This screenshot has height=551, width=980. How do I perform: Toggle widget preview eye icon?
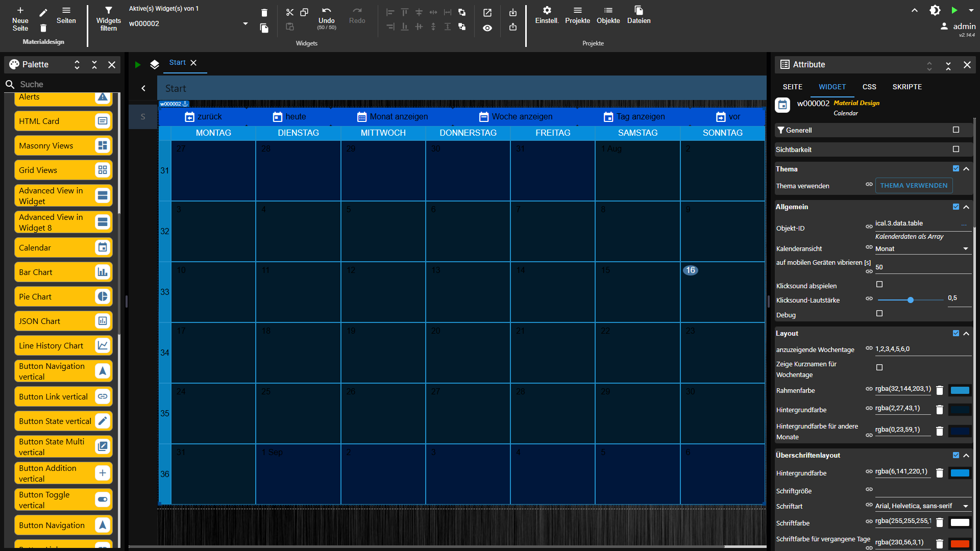[487, 28]
